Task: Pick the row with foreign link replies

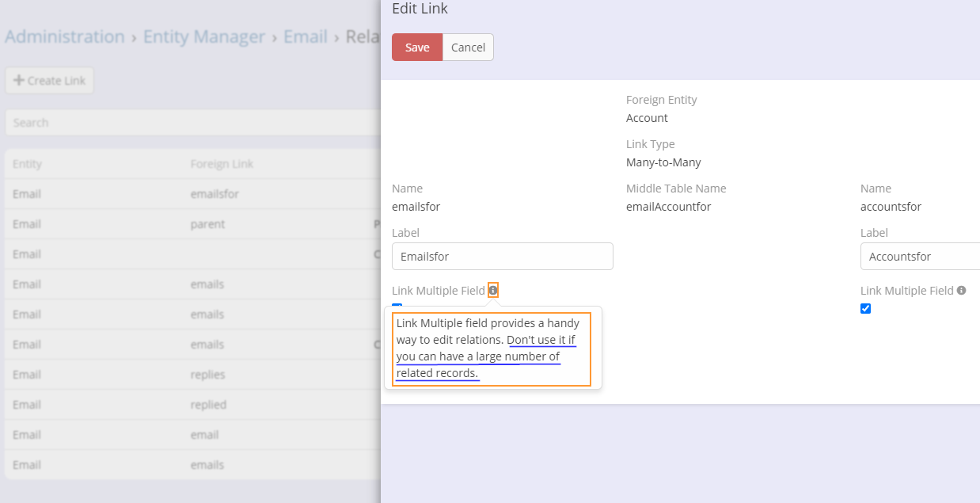Action: point(207,375)
